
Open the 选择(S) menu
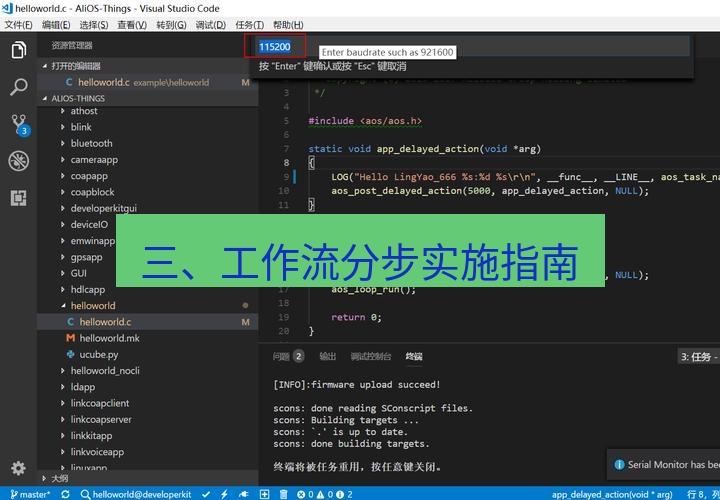(94, 25)
